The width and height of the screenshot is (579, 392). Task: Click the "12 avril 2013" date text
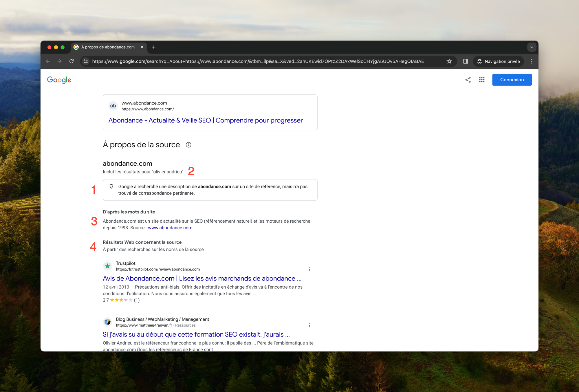click(116, 287)
